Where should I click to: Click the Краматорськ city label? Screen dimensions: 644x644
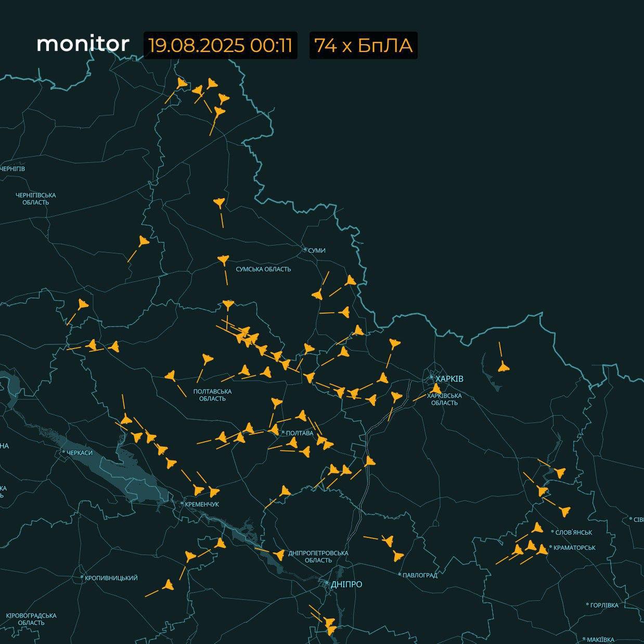(574, 548)
